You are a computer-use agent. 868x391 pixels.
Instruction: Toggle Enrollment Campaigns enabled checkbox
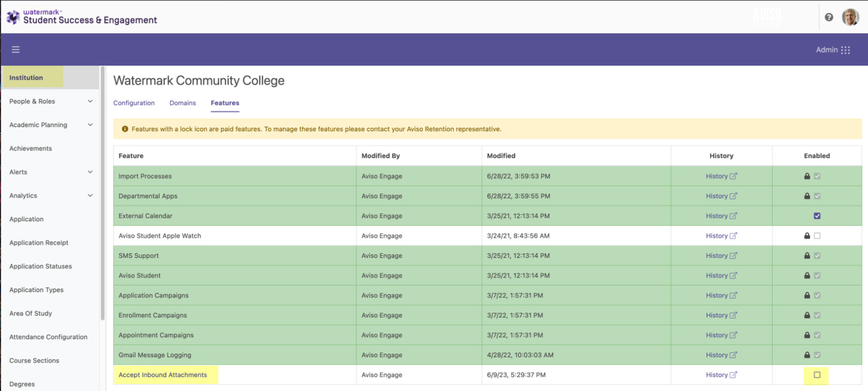tap(817, 315)
